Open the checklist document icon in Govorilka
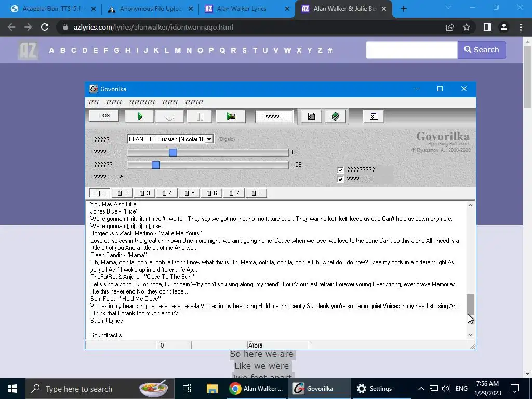 coord(311,116)
